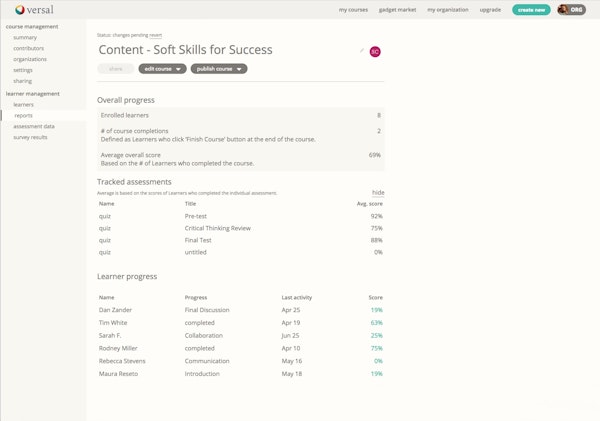Open assessment data in sidebar
Viewport: 600px width, 421px height.
point(34,126)
